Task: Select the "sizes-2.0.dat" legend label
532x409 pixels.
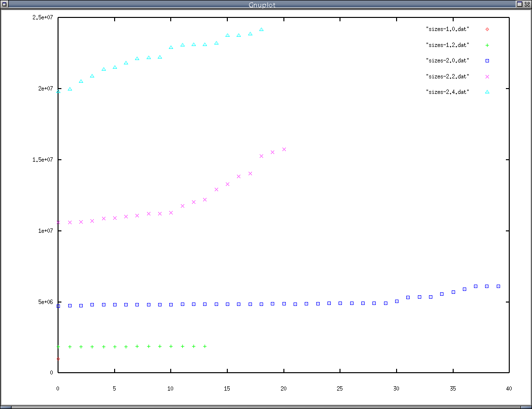Action: [447, 61]
